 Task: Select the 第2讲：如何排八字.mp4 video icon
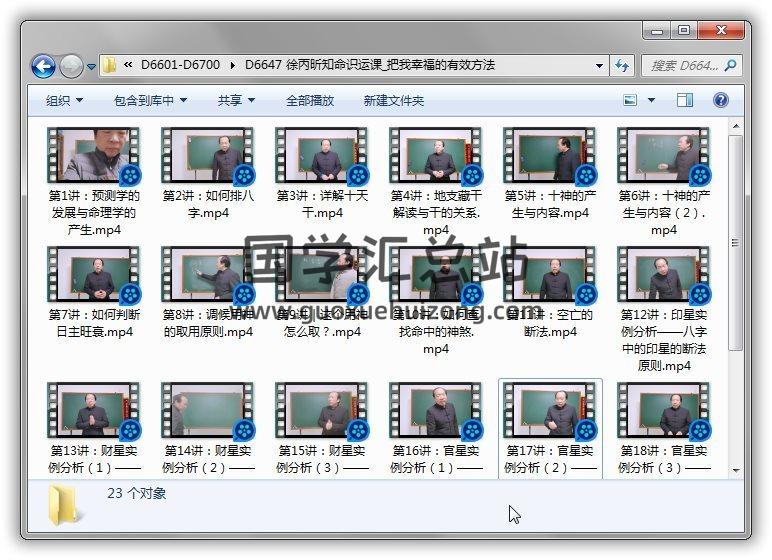click(x=207, y=155)
